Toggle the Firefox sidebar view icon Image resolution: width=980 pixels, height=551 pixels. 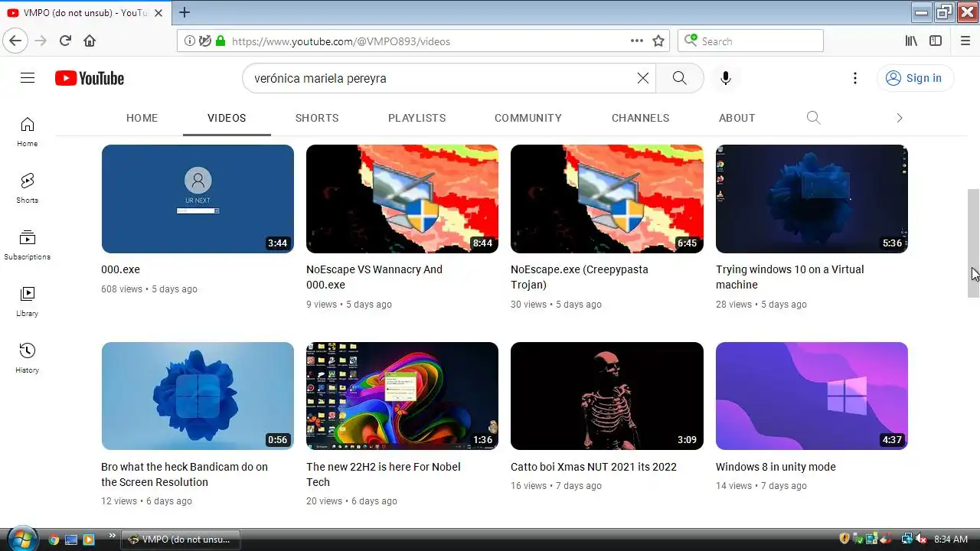(x=936, y=41)
